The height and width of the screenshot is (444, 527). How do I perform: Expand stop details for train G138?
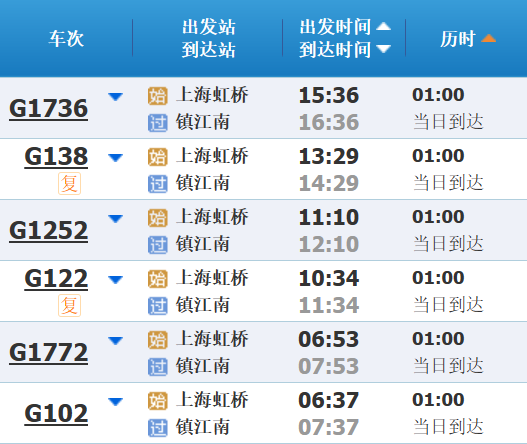(x=115, y=158)
